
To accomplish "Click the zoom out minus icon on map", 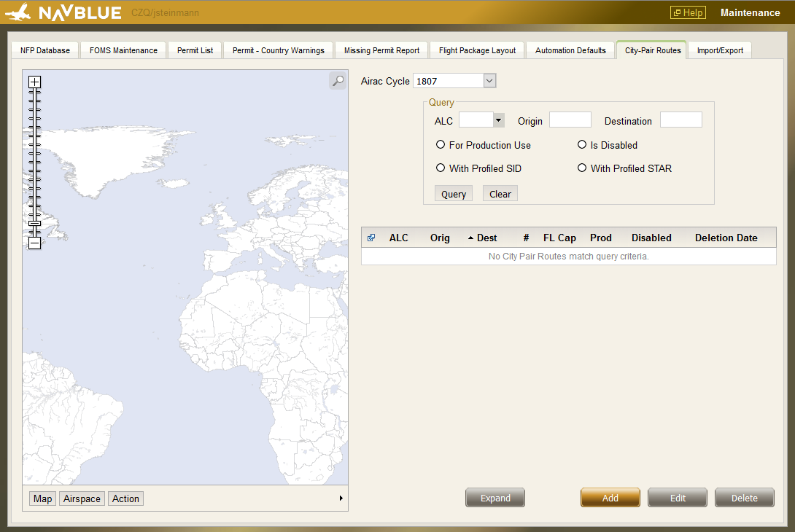I will pyautogui.click(x=34, y=243).
